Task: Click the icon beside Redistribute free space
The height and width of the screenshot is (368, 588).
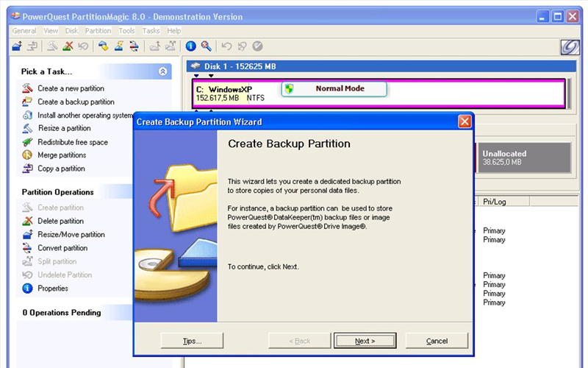Action: coord(27,142)
